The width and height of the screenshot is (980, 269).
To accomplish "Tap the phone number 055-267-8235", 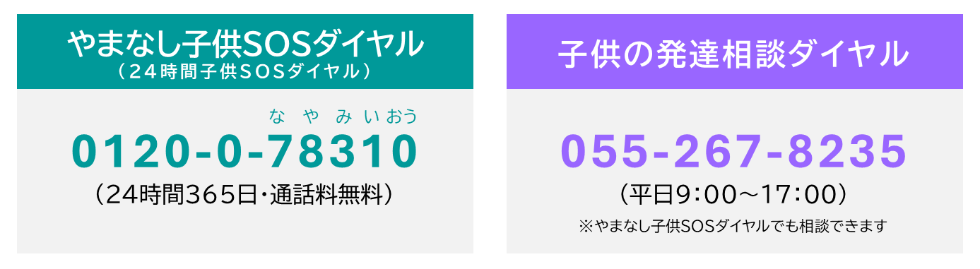I will (x=733, y=151).
